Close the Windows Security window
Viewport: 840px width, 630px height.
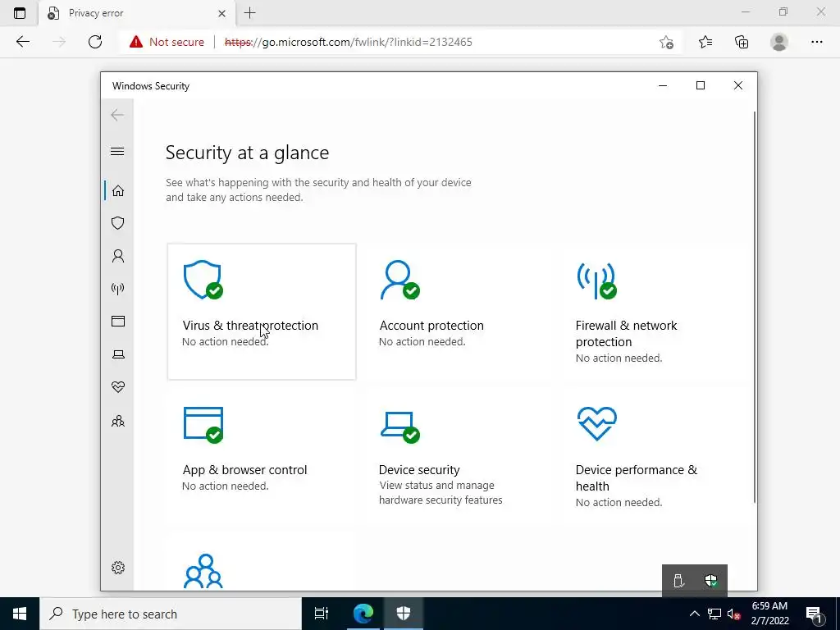point(738,85)
